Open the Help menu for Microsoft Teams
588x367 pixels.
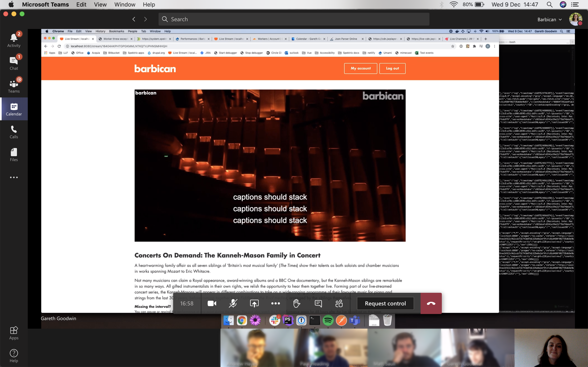(x=149, y=4)
